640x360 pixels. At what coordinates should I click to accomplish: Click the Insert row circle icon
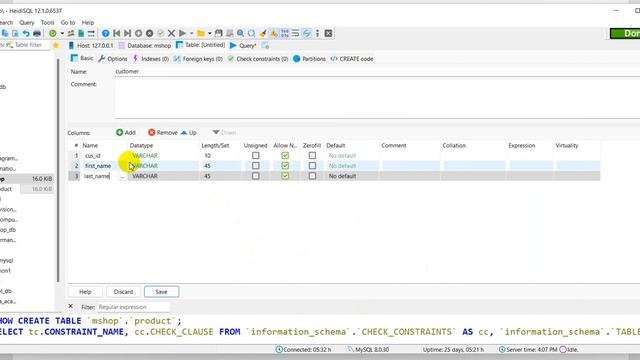tap(138, 33)
